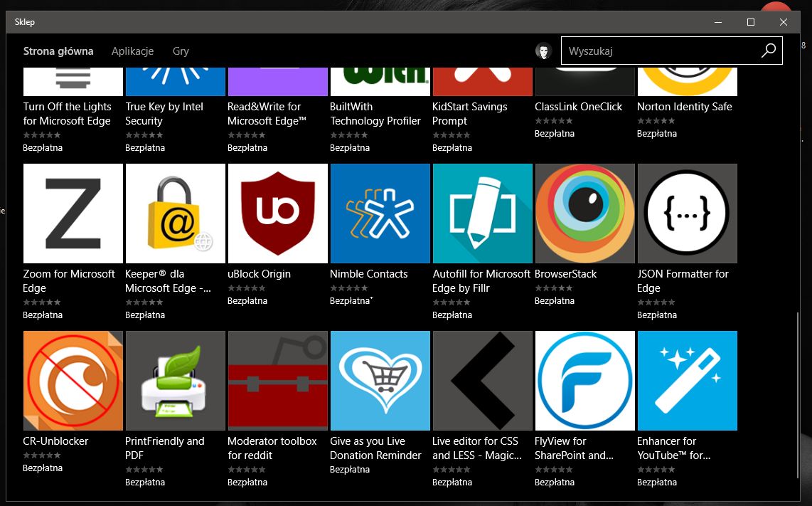The image size is (812, 506).
Task: Select Enhancer for YouTube title text
Action: [674, 448]
